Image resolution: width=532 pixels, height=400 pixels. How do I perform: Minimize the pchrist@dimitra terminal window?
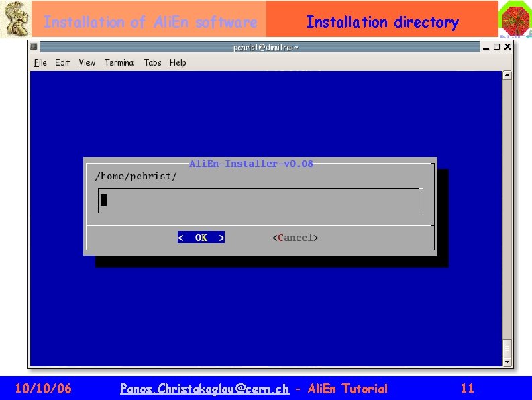click(x=486, y=47)
